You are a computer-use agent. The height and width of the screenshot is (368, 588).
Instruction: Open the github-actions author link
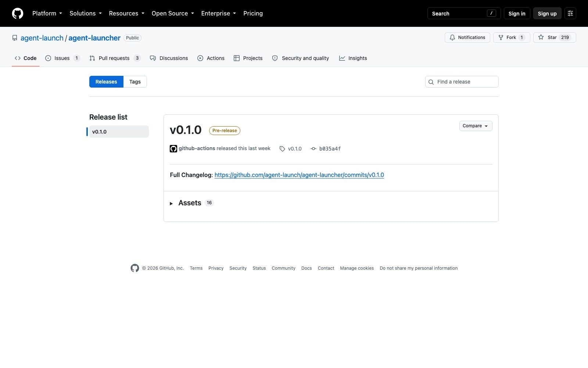[197, 148]
